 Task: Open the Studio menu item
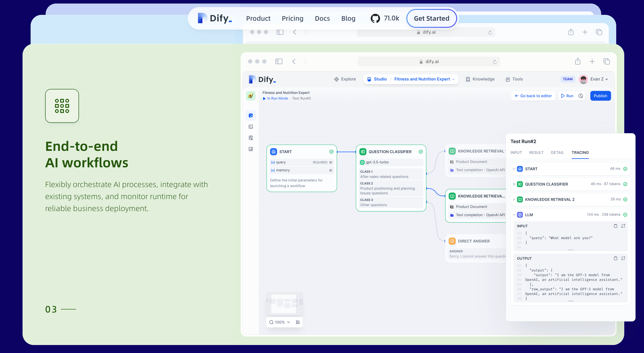[x=377, y=79]
